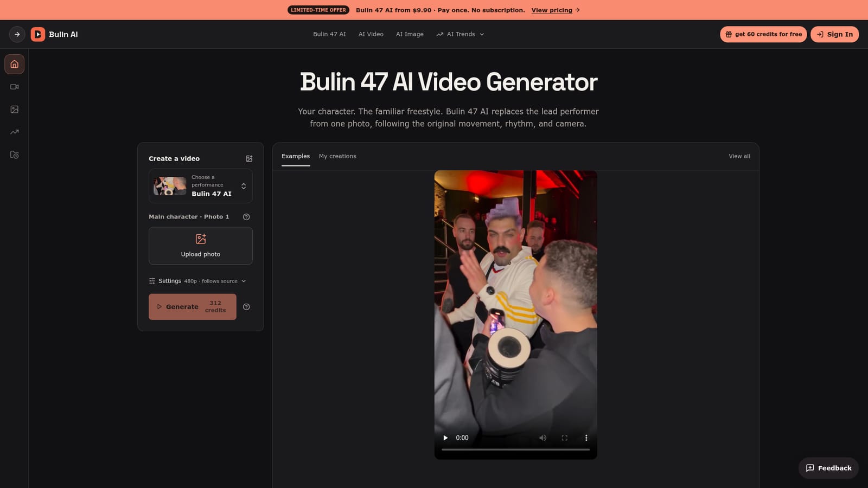The image size is (868, 488).
Task: Mute the example video
Action: [542, 438]
